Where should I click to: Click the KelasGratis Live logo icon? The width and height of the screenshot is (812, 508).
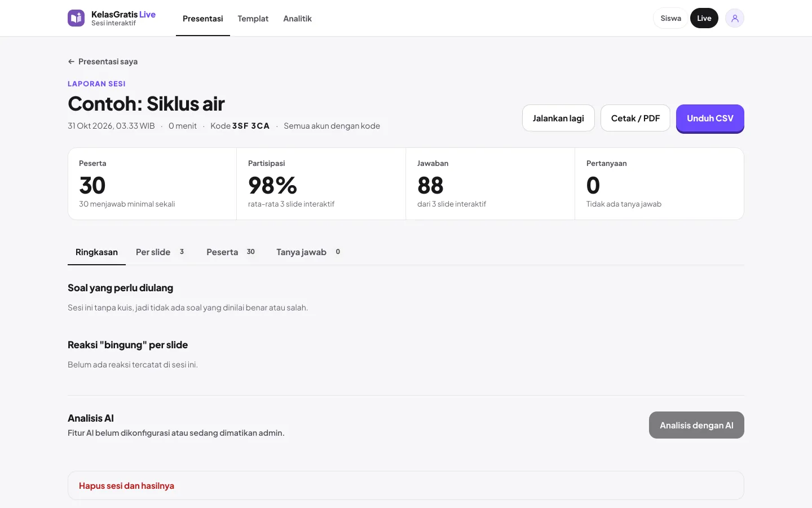coord(76,18)
